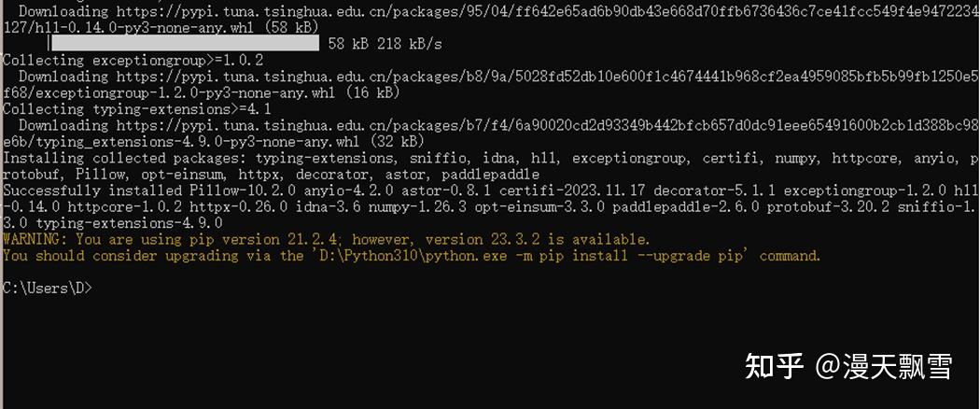Select the "Collecting typing-extensions>=4.1" line
Image resolution: width=980 pixels, height=409 pixels.
(137, 109)
